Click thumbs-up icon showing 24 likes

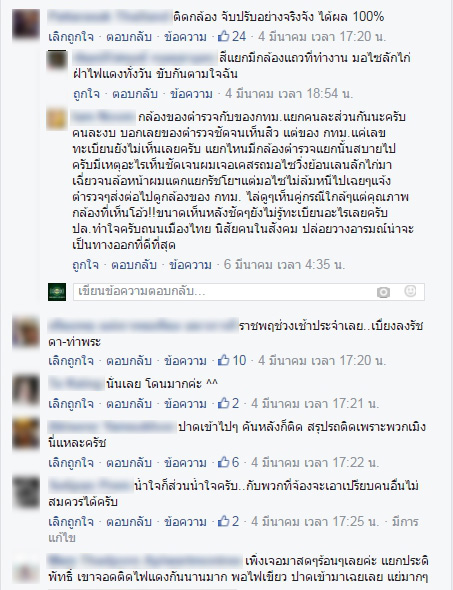click(x=223, y=36)
